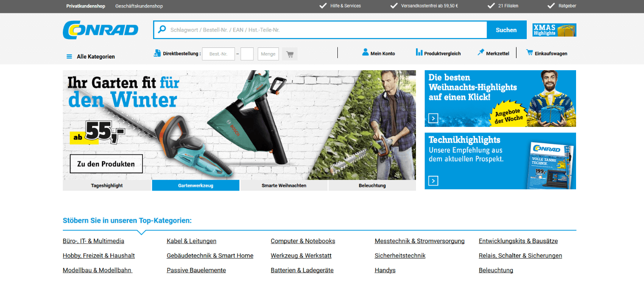Open the 21 Filialen link
The height and width of the screenshot is (299, 644).
(x=508, y=6)
